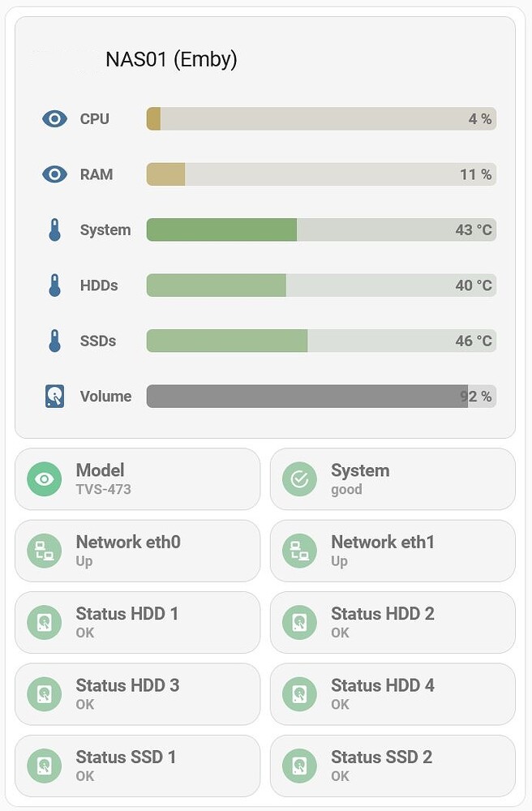
Task: Click the thermometer icon next to HDDs
Action: pyautogui.click(x=54, y=285)
